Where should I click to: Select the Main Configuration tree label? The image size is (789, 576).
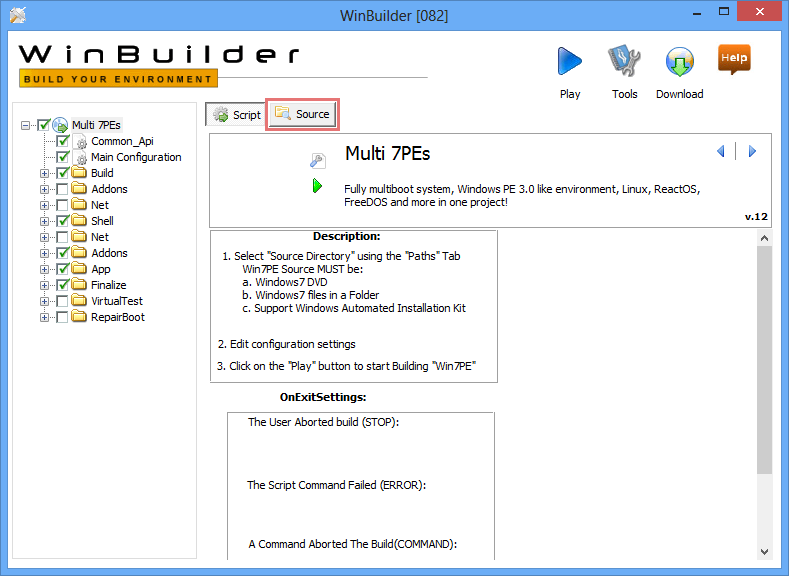tap(136, 157)
